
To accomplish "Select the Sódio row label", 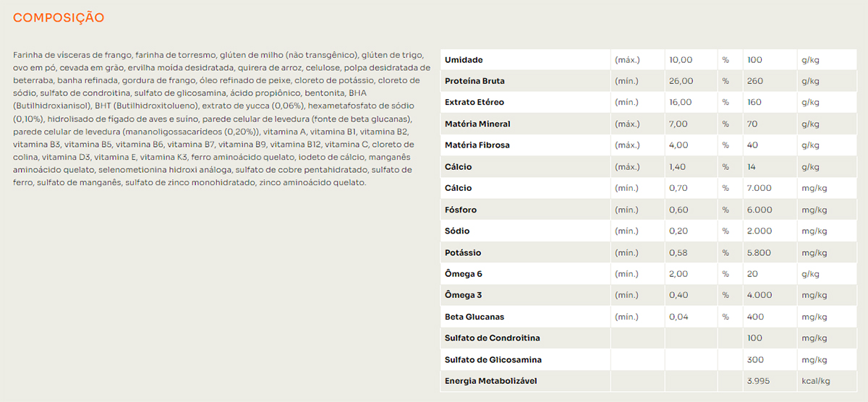I will click(457, 231).
